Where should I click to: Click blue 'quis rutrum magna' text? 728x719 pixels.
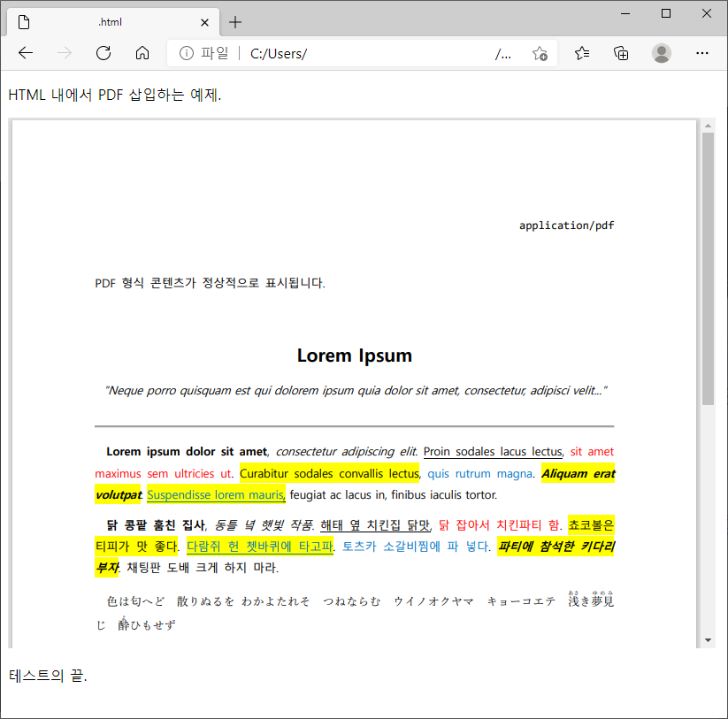[479, 473]
